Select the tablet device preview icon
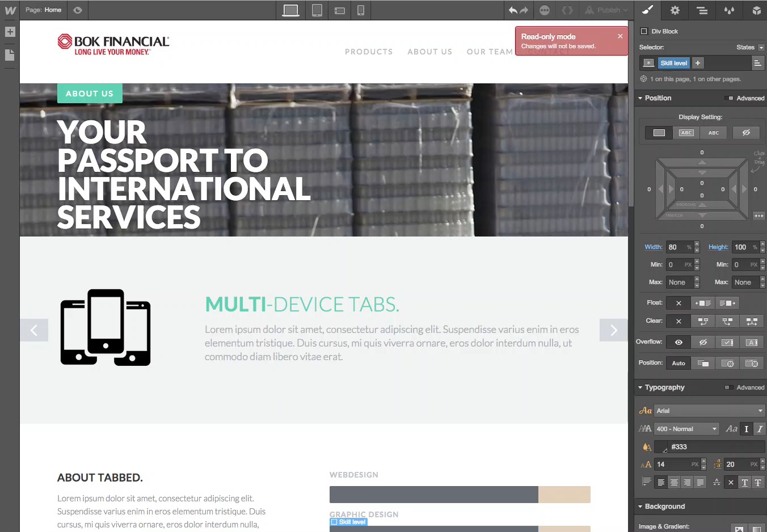This screenshot has width=767, height=532. pos(317,10)
